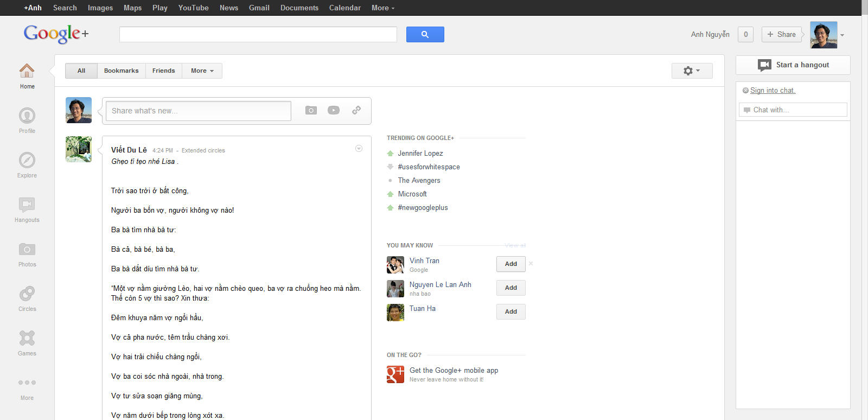Attach a link with the chain icon

click(356, 110)
